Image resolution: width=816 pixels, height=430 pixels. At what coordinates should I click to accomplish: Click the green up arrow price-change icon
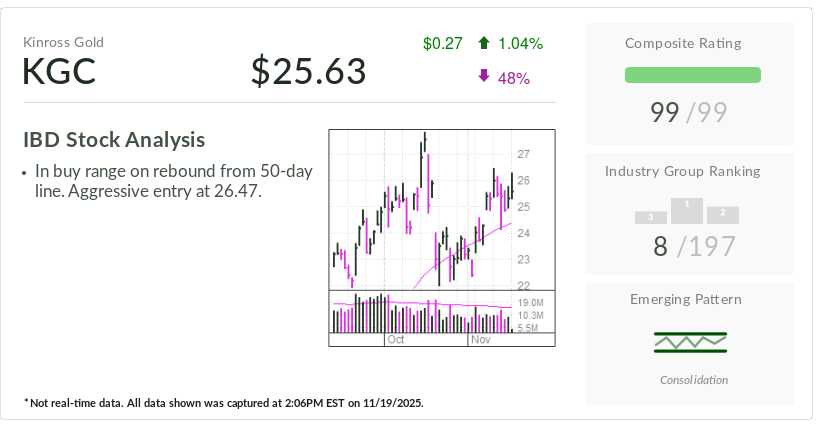point(484,43)
